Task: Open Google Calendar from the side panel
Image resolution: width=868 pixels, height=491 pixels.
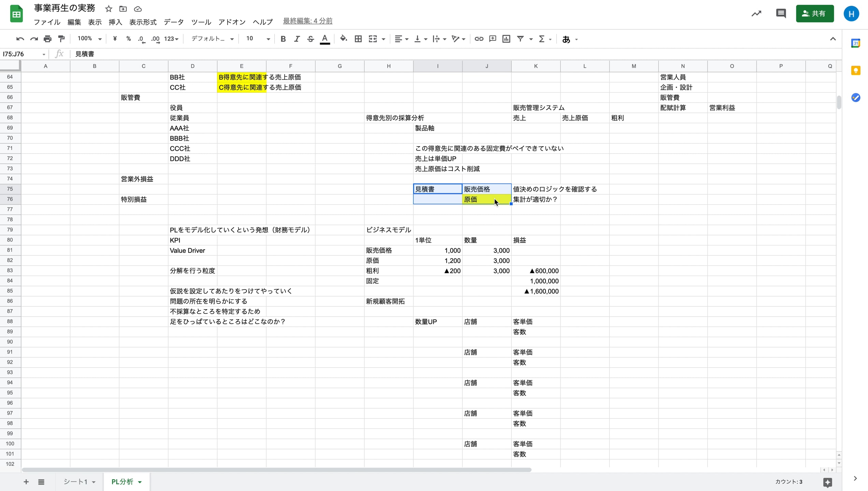Action: [x=856, y=43]
